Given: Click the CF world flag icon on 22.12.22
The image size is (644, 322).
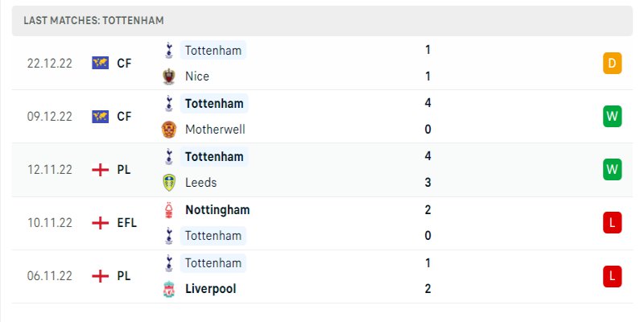Looking at the screenshot, I should [101, 63].
